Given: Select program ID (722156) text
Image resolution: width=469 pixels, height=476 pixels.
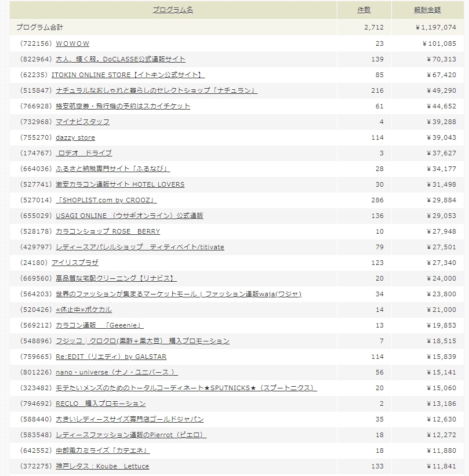Looking at the screenshot, I should (x=36, y=43).
